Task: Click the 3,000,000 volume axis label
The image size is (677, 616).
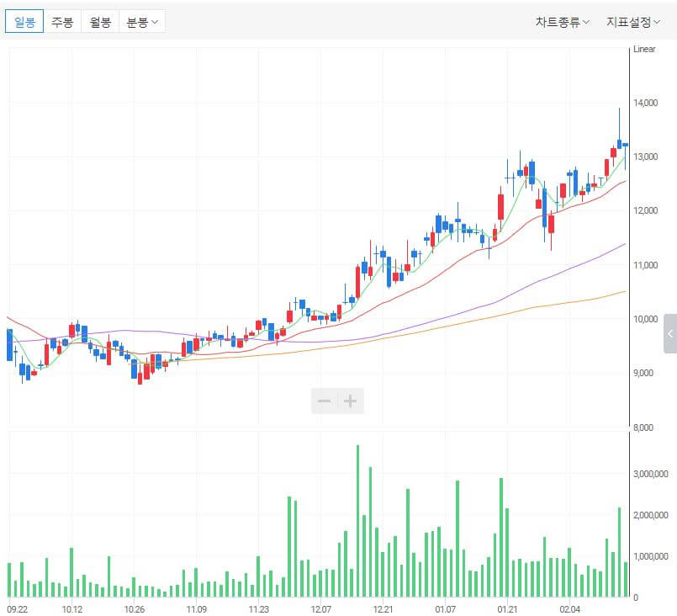Action: point(651,474)
